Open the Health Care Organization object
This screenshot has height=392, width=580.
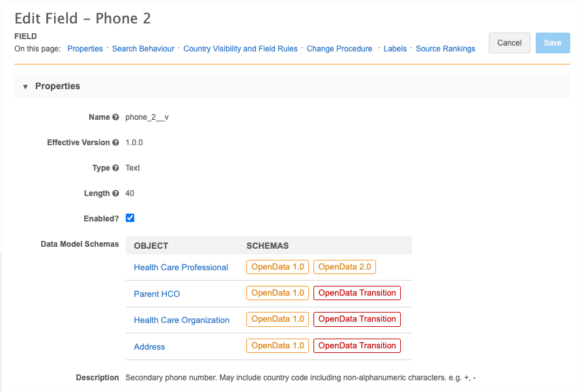(x=182, y=320)
